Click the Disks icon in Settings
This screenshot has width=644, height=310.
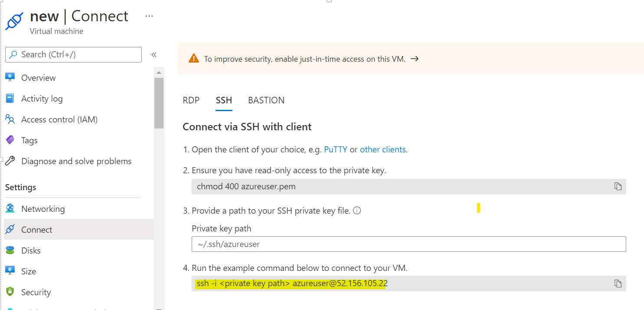[10, 250]
